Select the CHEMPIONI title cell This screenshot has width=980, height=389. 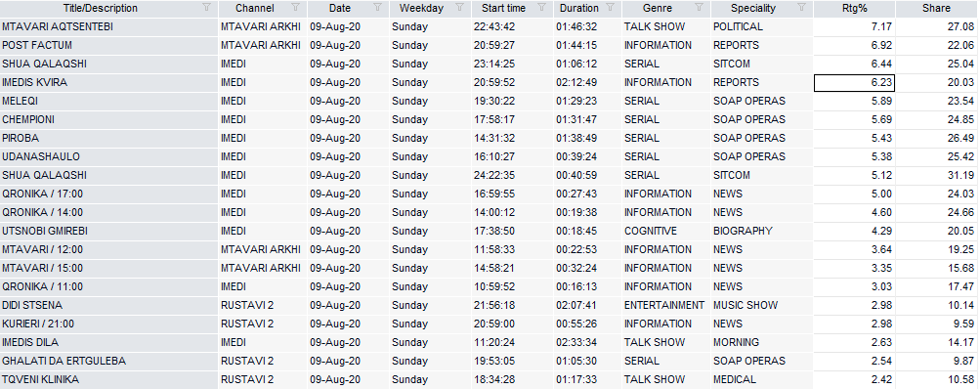[x=108, y=119]
